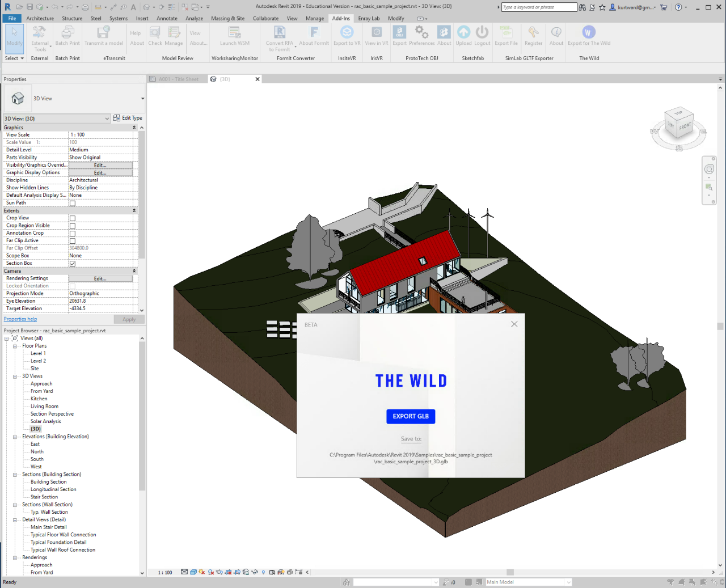Screen dimensions: 726x588
Task: Click the Autodesk App Store cart icon
Action: coord(664,7)
